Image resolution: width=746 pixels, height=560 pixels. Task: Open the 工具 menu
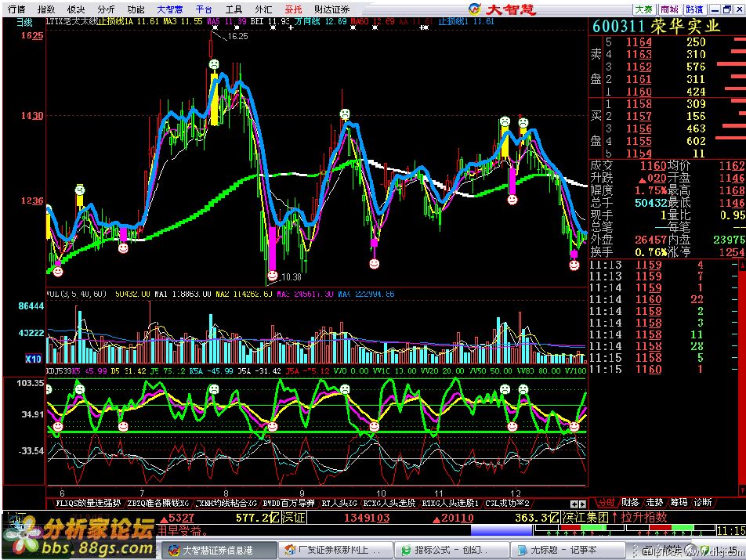point(234,9)
